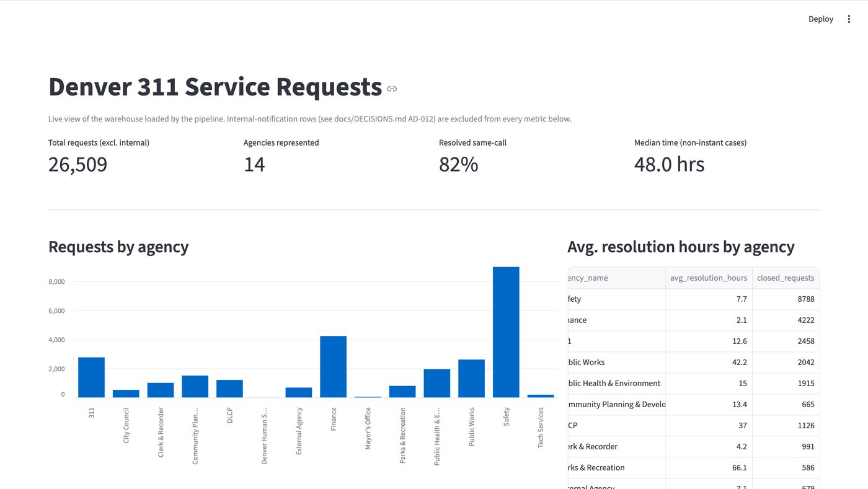Click Avg. resolution hours by agency heading
The image size is (868, 489).
(x=681, y=247)
